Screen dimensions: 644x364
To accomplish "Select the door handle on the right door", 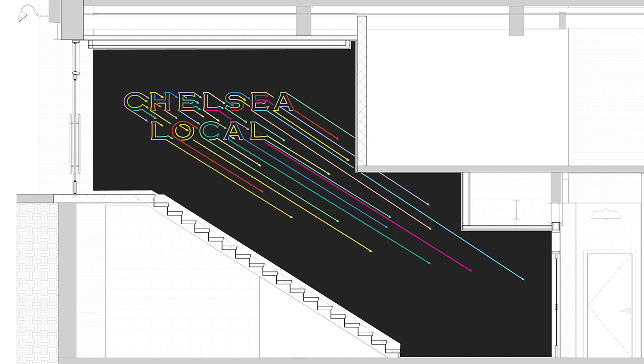I will click(x=626, y=311).
